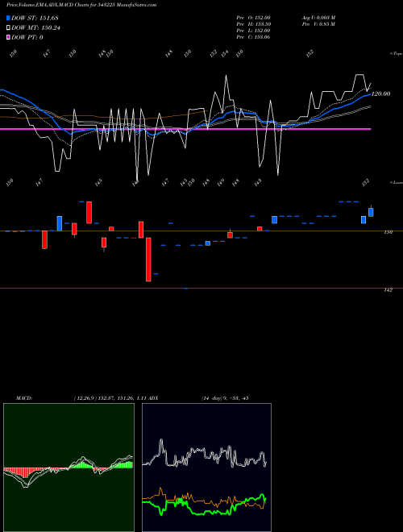Click the 'Pre V: 0.85 M' value
The image size is (403, 532).
tap(318, 24)
